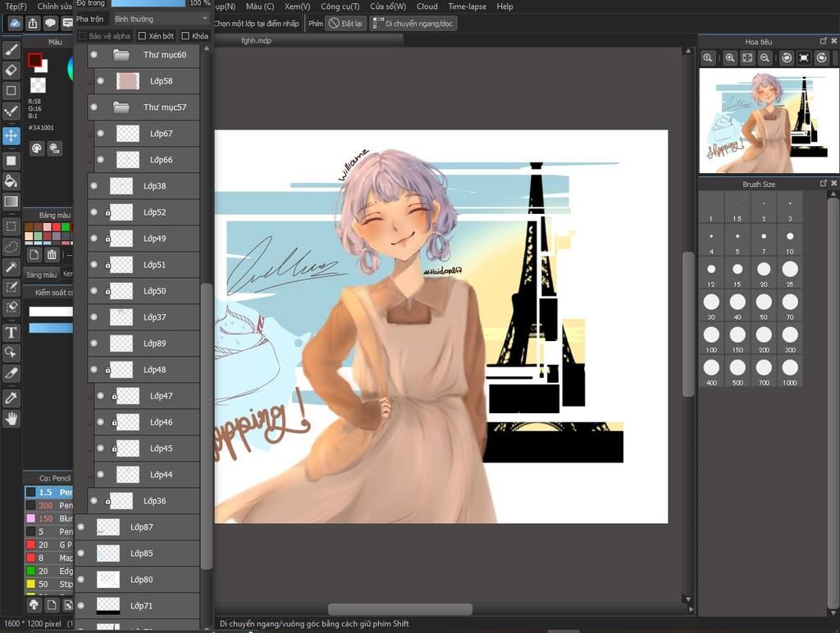The image size is (840, 633).
Task: Undock the Brush Size panel
Action: [824, 183]
